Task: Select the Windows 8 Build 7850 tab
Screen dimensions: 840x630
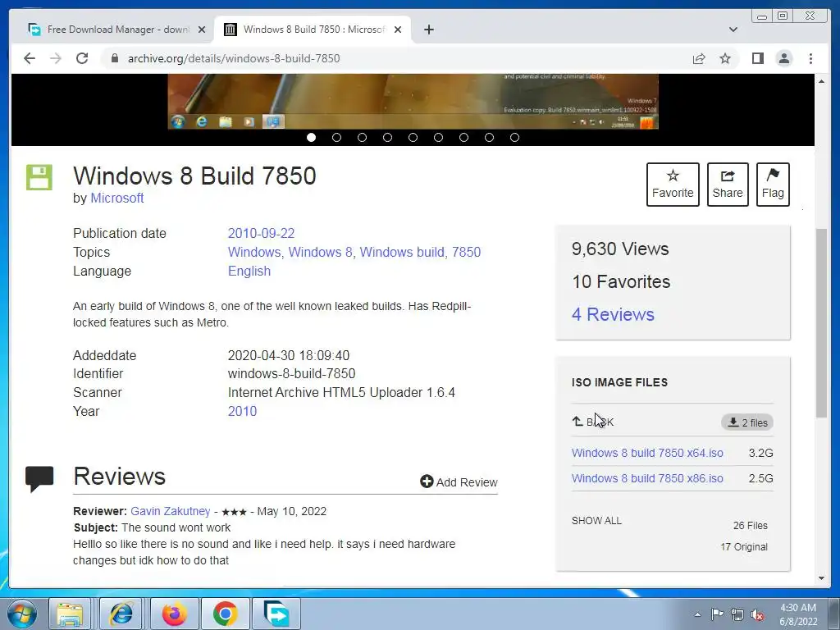Action: click(x=313, y=30)
